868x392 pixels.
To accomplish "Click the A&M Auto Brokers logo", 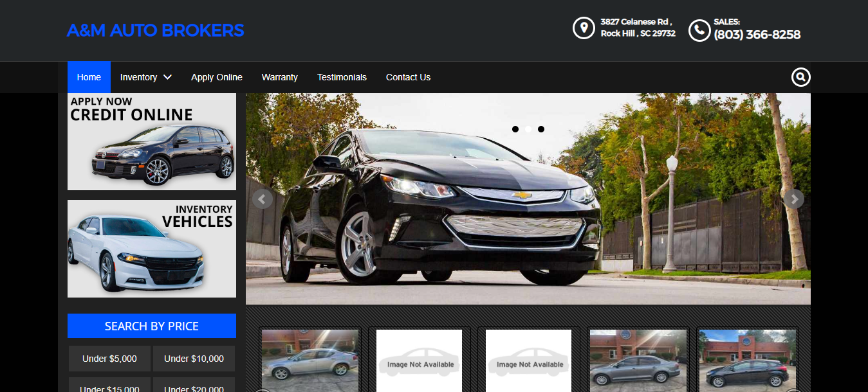I will (156, 30).
